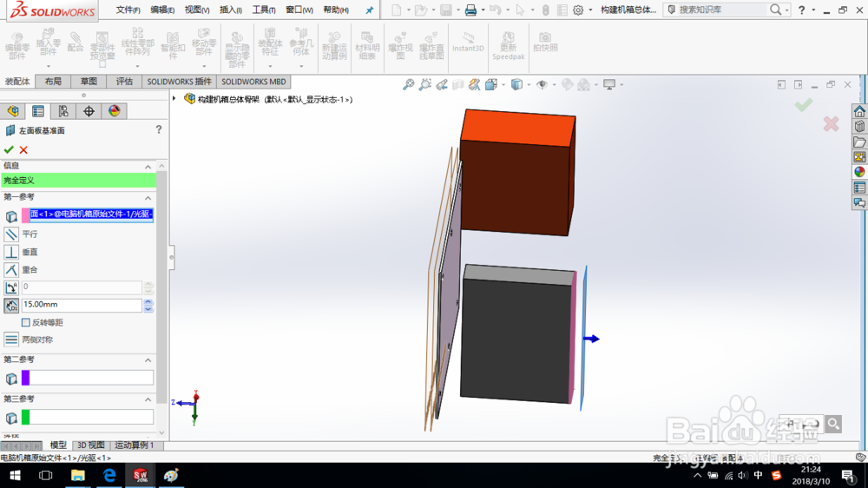Toggle the mid plane (两侧对称) icon
The width and height of the screenshot is (868, 488).
click(x=11, y=340)
